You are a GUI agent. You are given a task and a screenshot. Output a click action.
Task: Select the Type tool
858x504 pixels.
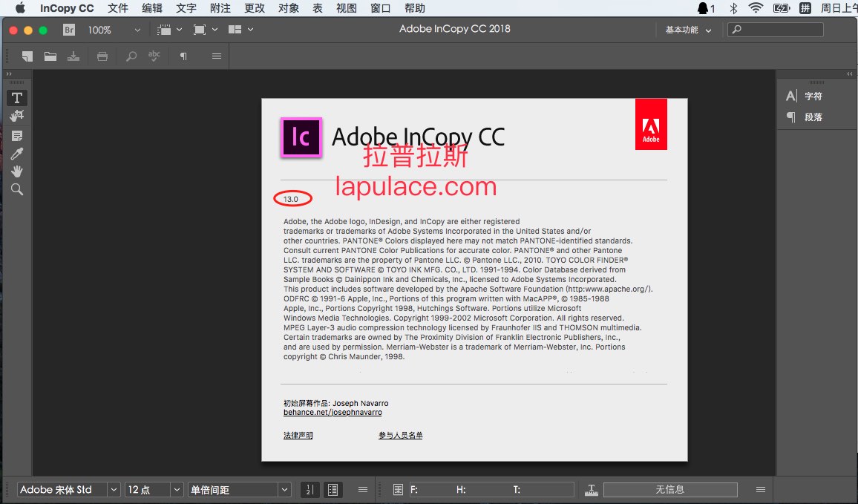pos(17,98)
